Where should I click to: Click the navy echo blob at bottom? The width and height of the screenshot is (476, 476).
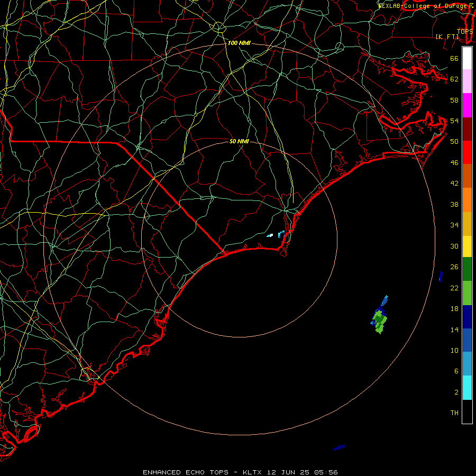(340, 447)
